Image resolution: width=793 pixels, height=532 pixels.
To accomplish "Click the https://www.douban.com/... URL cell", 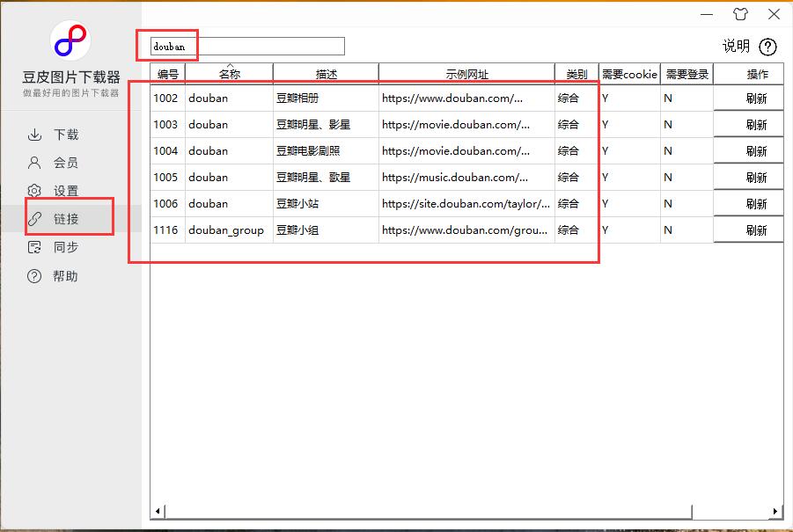I will pyautogui.click(x=466, y=98).
